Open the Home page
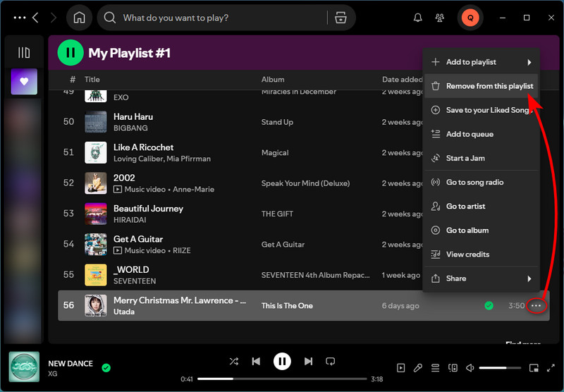The image size is (564, 392). (x=79, y=18)
